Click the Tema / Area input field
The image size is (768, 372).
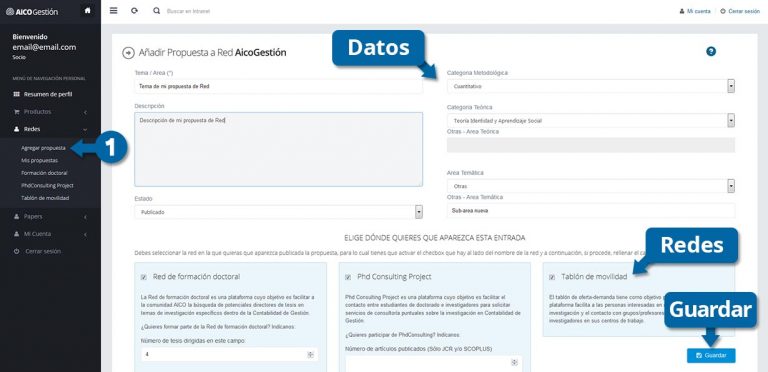278,86
